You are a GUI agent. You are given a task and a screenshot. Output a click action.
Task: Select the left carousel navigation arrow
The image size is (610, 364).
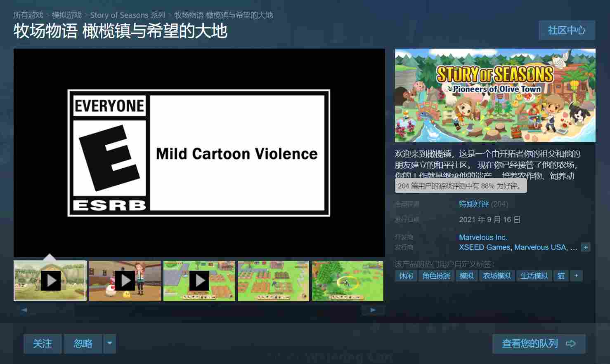pos(24,310)
